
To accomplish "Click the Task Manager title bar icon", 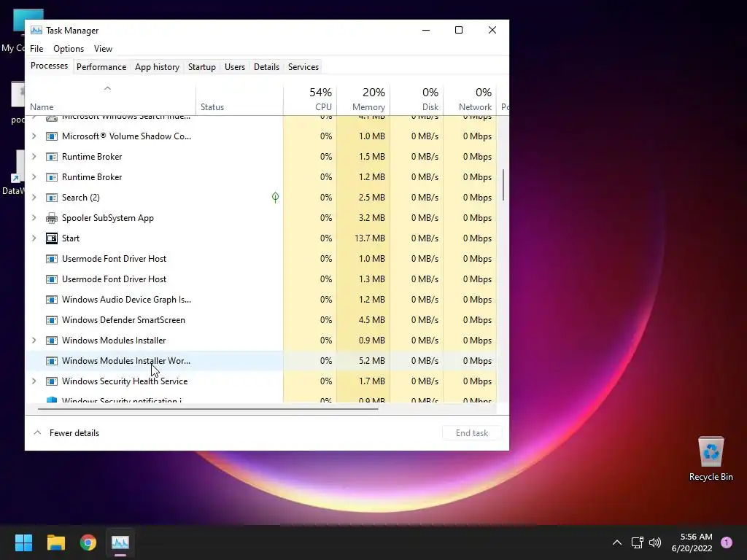I will [36, 30].
